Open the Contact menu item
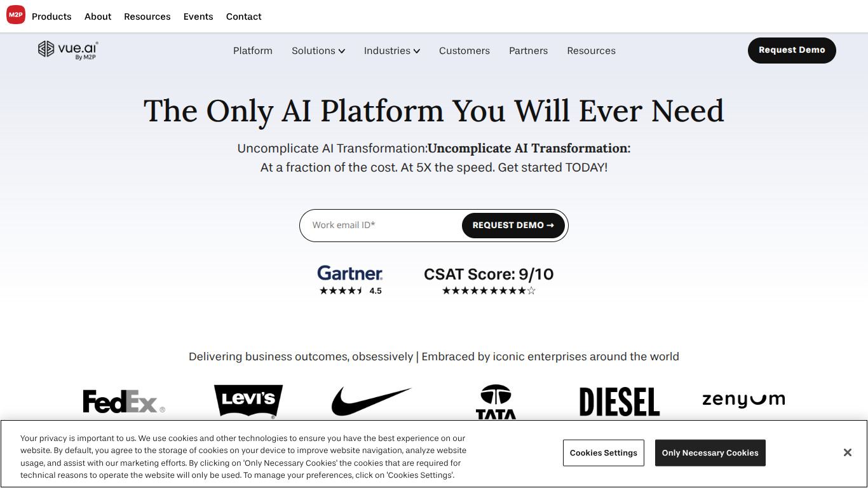This screenshot has width=868, height=488. (x=244, y=17)
